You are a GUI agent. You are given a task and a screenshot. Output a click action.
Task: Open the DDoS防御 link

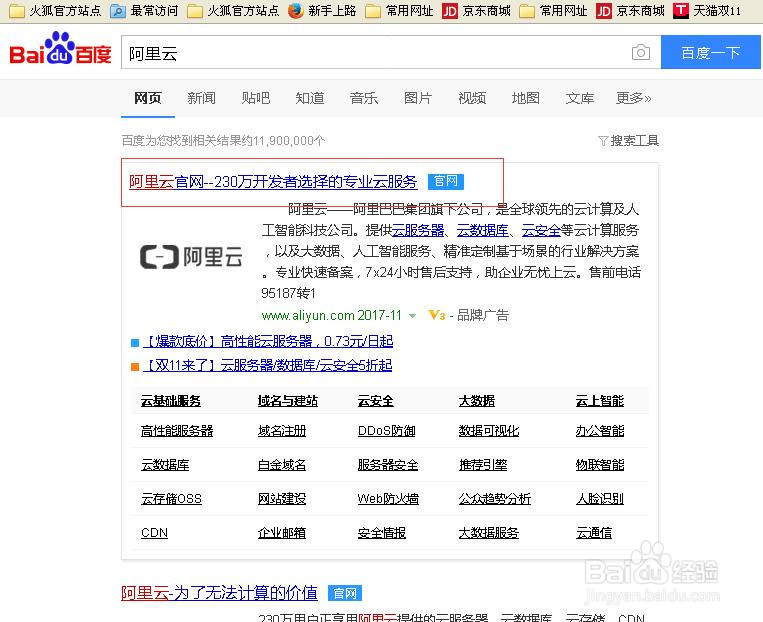click(386, 431)
